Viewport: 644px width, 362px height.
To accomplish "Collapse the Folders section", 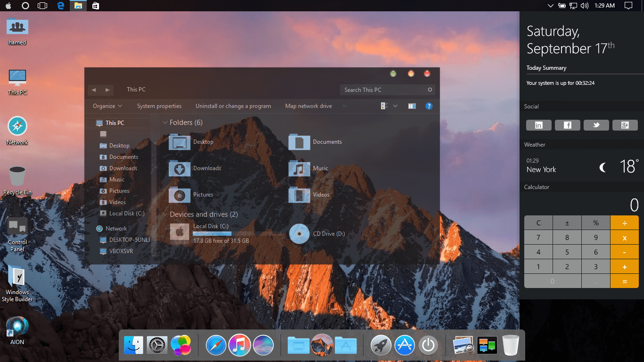I will click(x=165, y=122).
